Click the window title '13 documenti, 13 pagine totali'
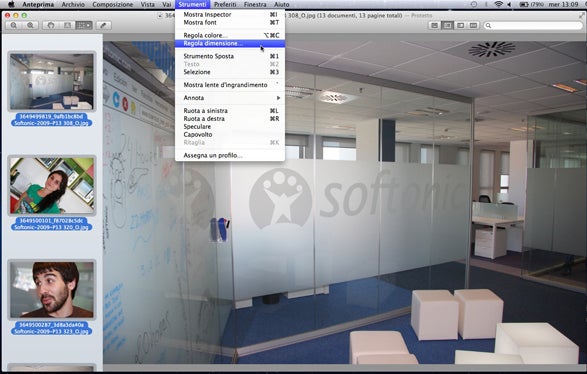Screen dimensions: 587x374 click(359, 15)
